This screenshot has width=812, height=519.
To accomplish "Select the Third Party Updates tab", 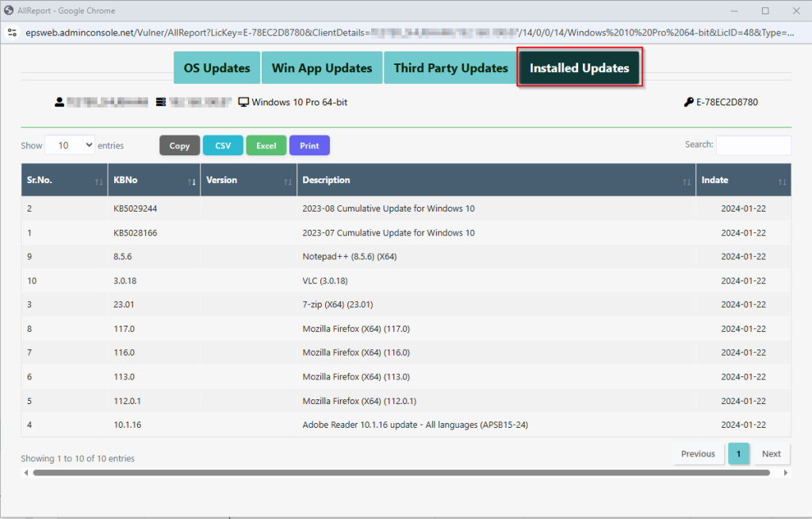I will (450, 68).
